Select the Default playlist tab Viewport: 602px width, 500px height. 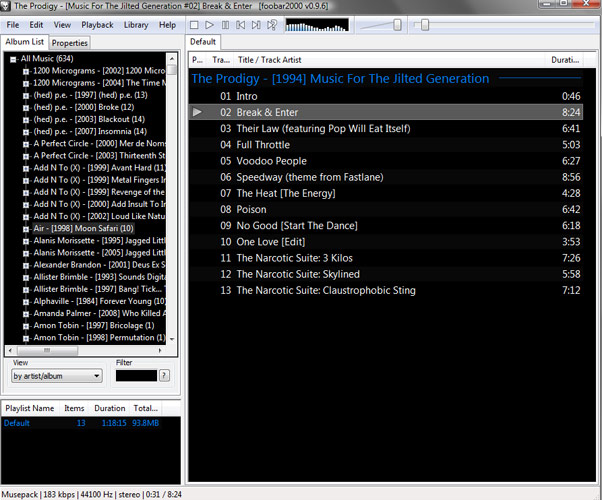tap(203, 42)
